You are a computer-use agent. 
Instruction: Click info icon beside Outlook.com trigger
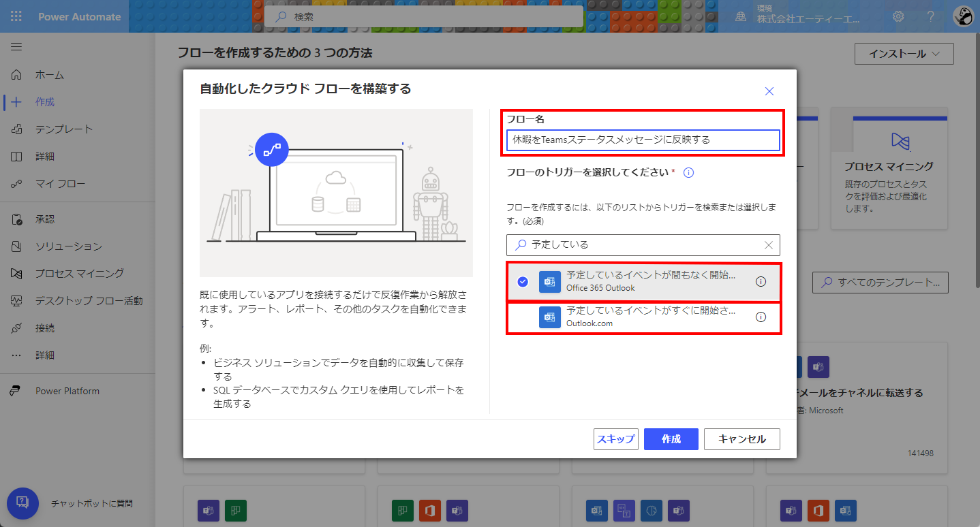pos(761,317)
